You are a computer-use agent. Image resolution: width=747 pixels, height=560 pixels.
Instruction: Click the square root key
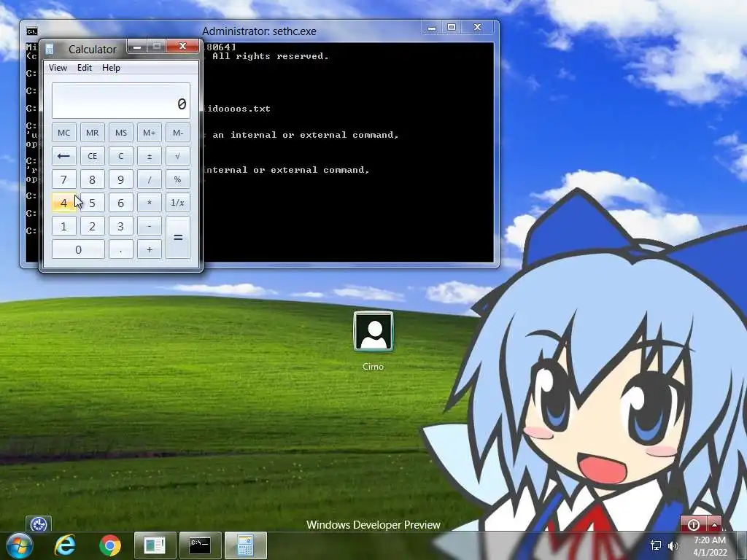pos(178,156)
